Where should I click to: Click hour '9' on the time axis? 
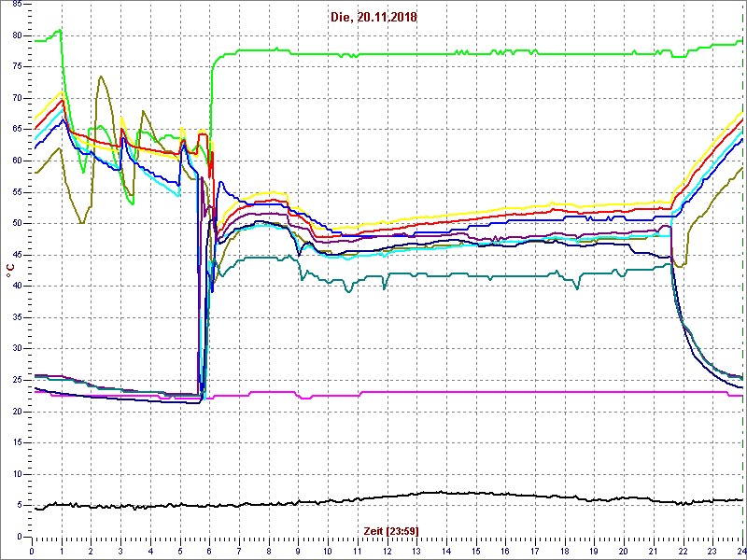[298, 549]
